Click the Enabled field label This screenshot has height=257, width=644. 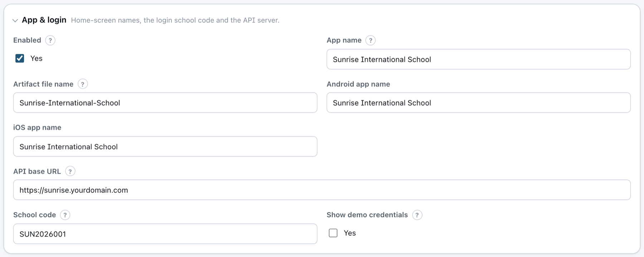click(27, 40)
